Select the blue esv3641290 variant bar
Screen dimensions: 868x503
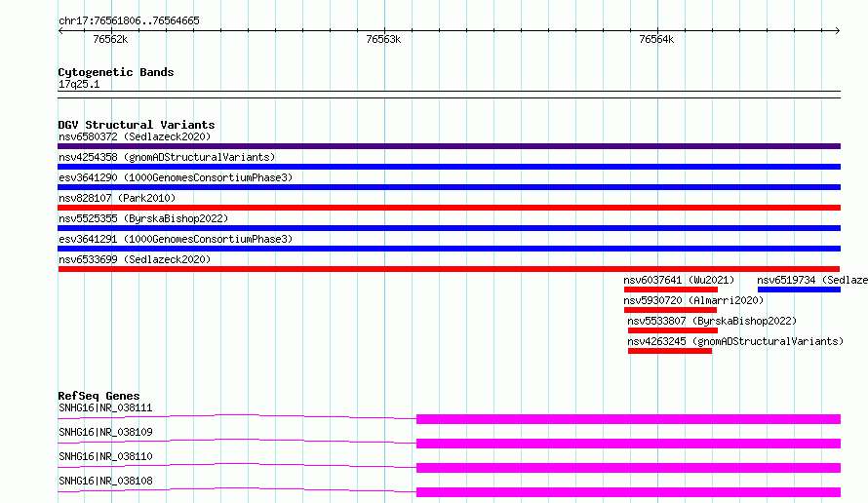449,187
